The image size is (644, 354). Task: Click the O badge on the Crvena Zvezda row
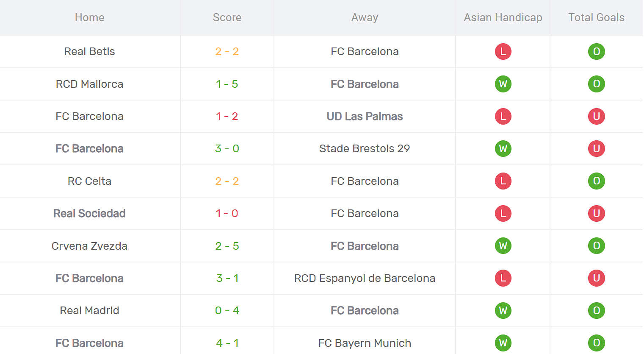click(596, 246)
